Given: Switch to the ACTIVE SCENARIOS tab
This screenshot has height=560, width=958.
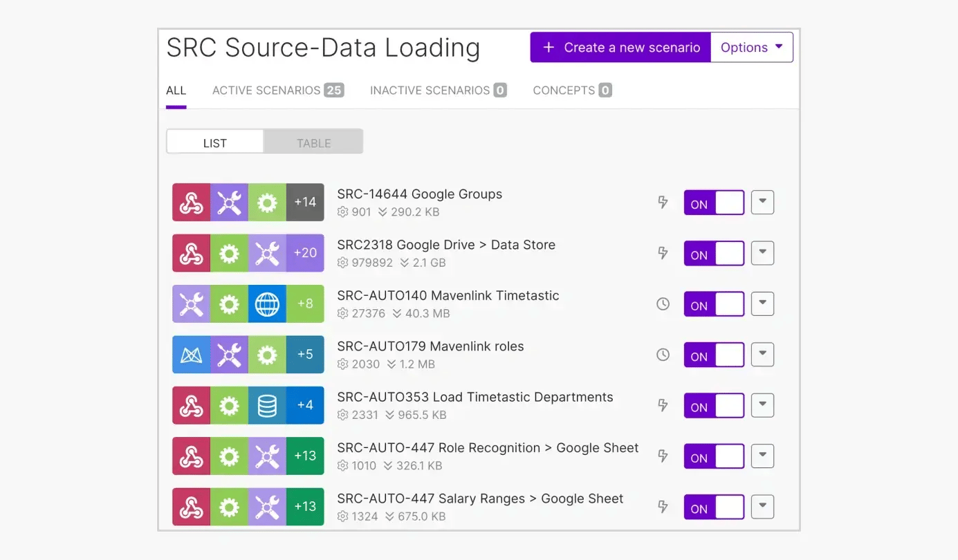Looking at the screenshot, I should (x=266, y=90).
